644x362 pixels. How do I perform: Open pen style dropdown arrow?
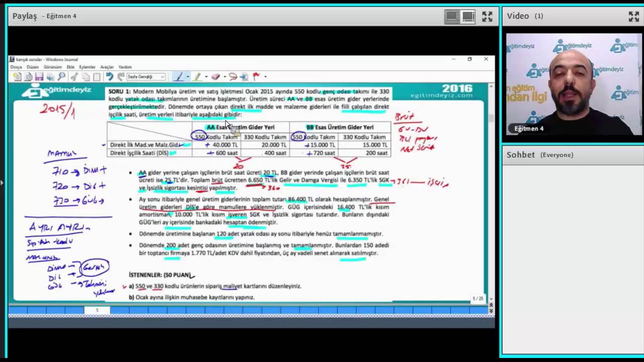187,77
